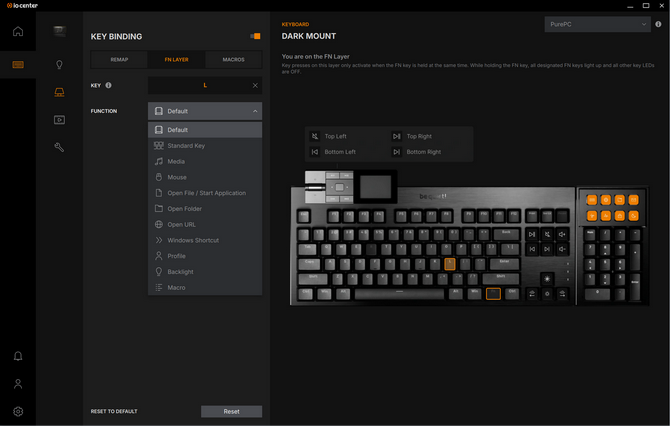Image resolution: width=670 pixels, height=426 pixels.
Task: Select the key binding section icon
Action: click(x=59, y=92)
